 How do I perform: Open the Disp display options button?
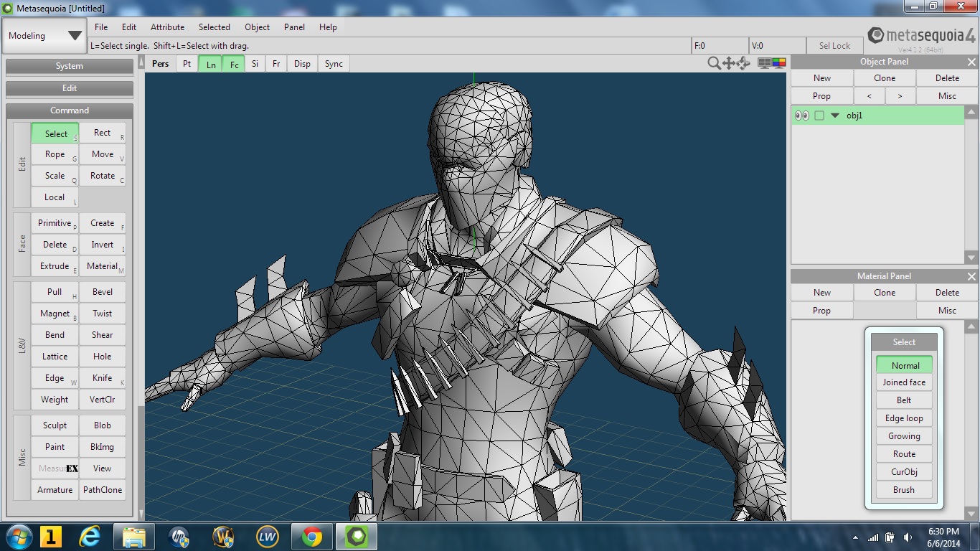tap(302, 64)
